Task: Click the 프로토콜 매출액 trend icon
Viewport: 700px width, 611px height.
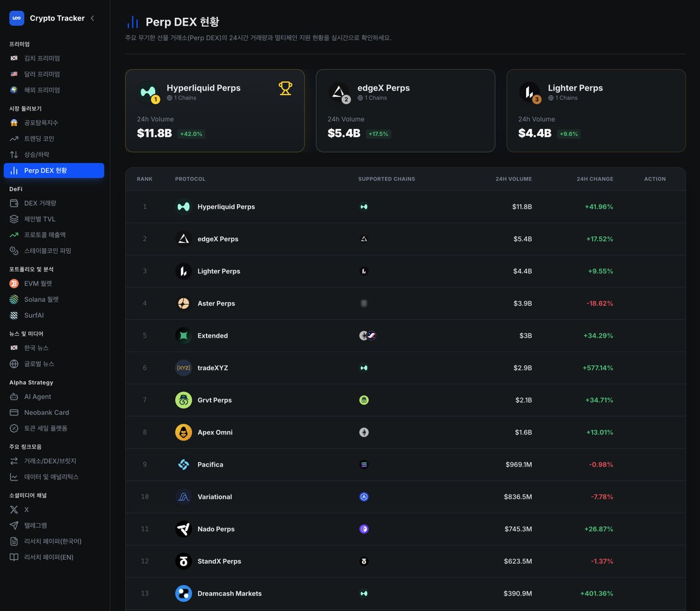Action: (x=14, y=235)
